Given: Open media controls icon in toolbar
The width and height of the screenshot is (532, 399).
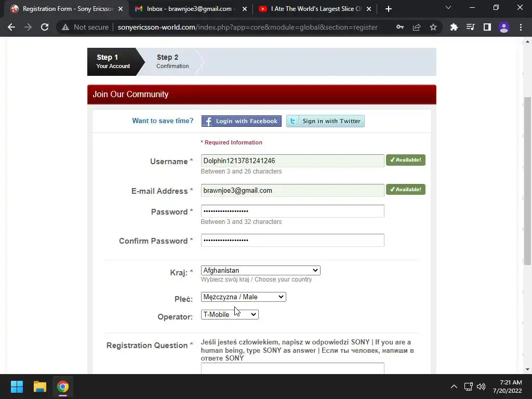Looking at the screenshot, I should tap(471, 27).
